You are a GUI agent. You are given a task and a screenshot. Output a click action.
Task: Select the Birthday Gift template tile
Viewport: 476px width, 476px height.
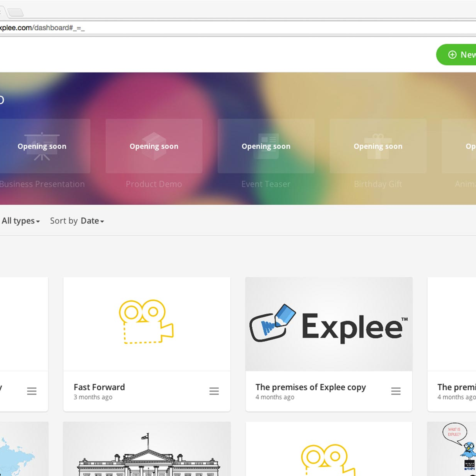click(378, 146)
